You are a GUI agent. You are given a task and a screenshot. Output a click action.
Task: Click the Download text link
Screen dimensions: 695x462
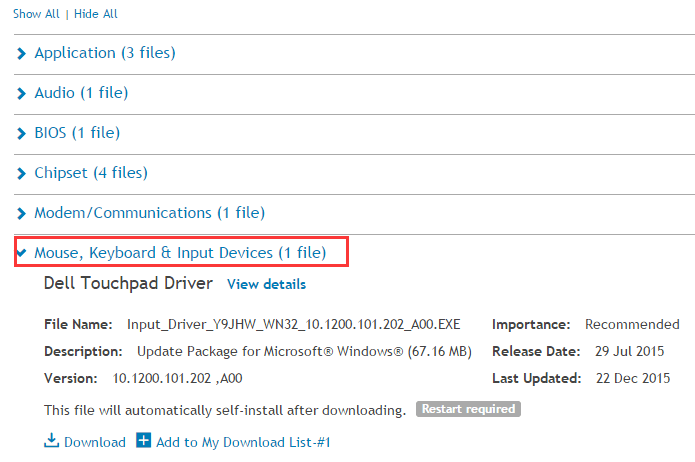coord(95,442)
